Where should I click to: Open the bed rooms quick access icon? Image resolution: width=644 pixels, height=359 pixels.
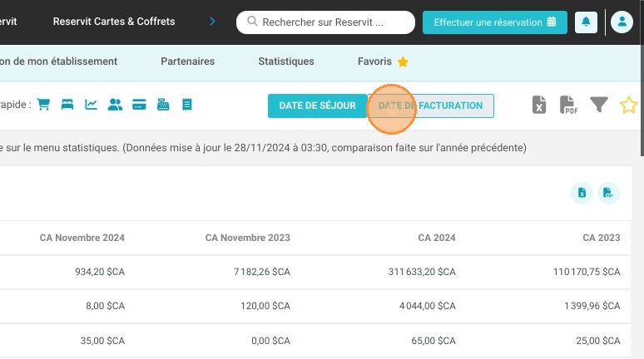67,105
